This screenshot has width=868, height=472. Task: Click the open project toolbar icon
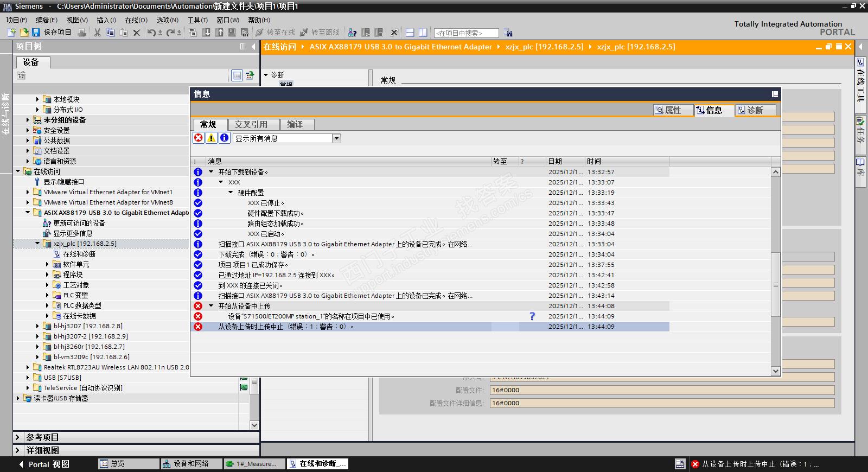point(24,33)
